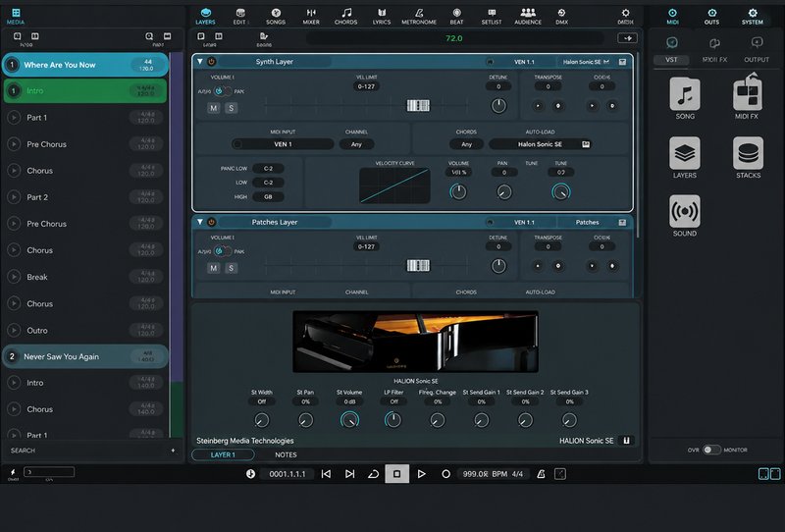Open Synth Layer Vel Limit 0-127 field
Screen dimensions: 785x532
point(366,86)
